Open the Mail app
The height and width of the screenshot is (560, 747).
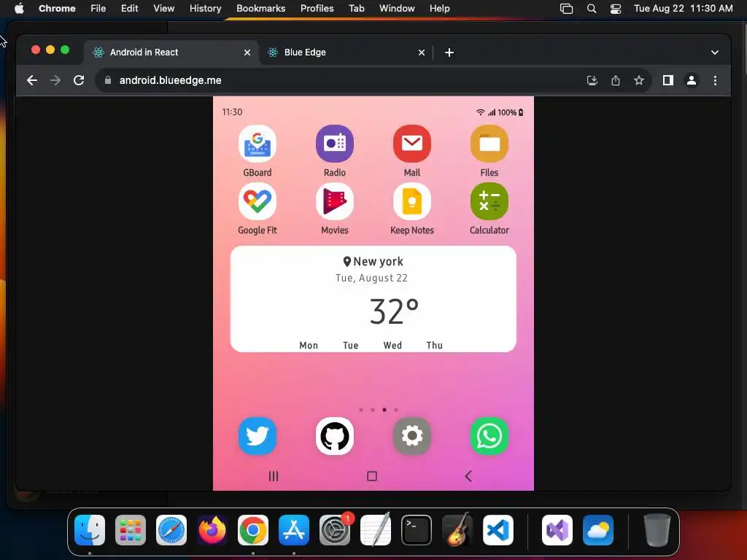point(412,144)
